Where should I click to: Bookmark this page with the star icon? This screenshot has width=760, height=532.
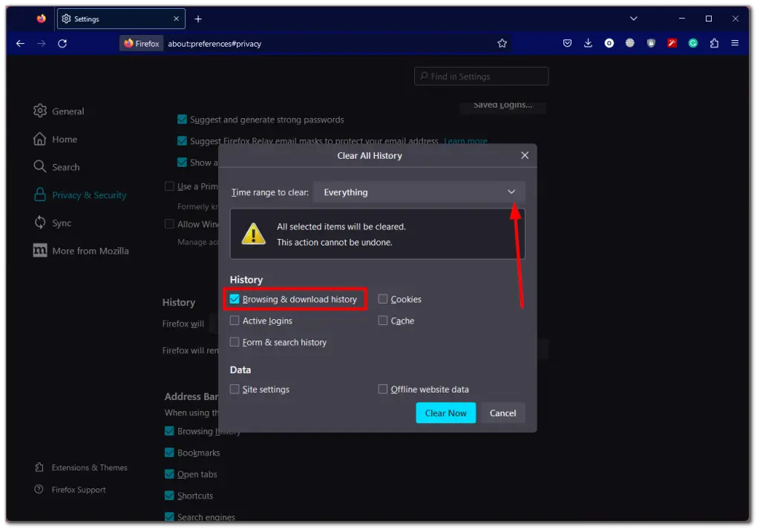(502, 43)
